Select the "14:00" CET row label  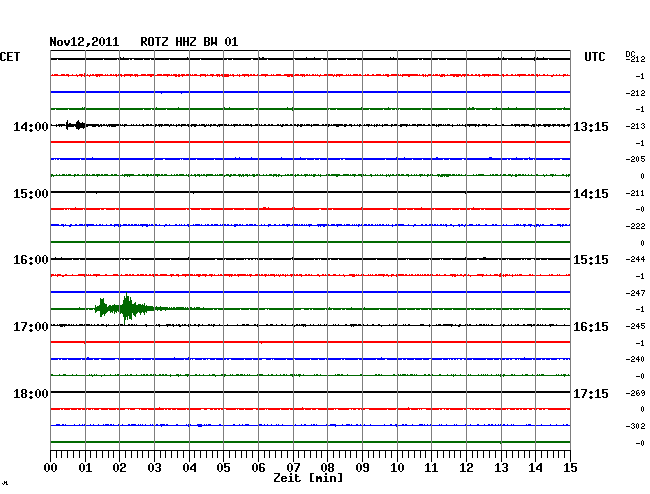(31, 126)
